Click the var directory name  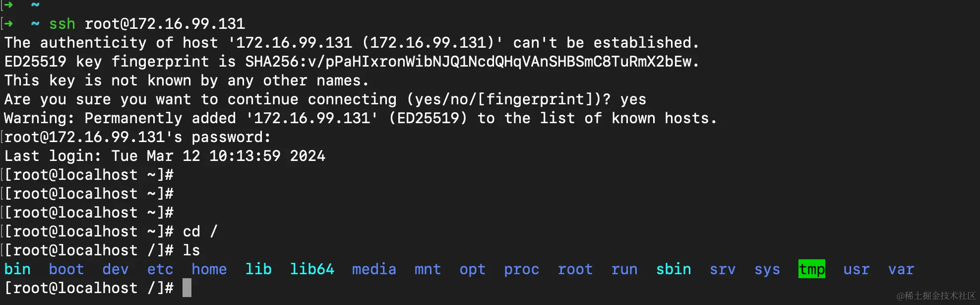pyautogui.click(x=901, y=269)
